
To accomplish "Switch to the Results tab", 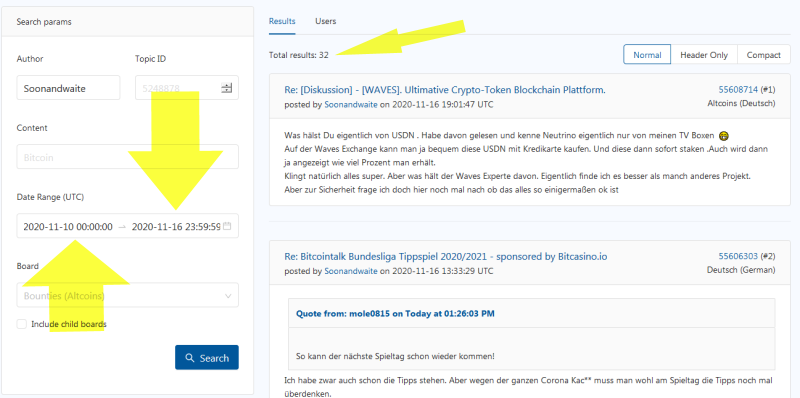I will [x=282, y=21].
